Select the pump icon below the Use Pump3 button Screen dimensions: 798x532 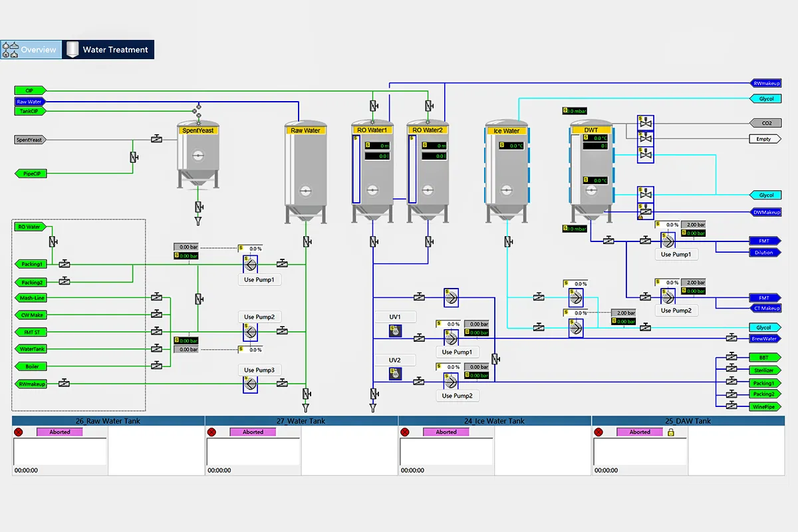pyautogui.click(x=251, y=384)
